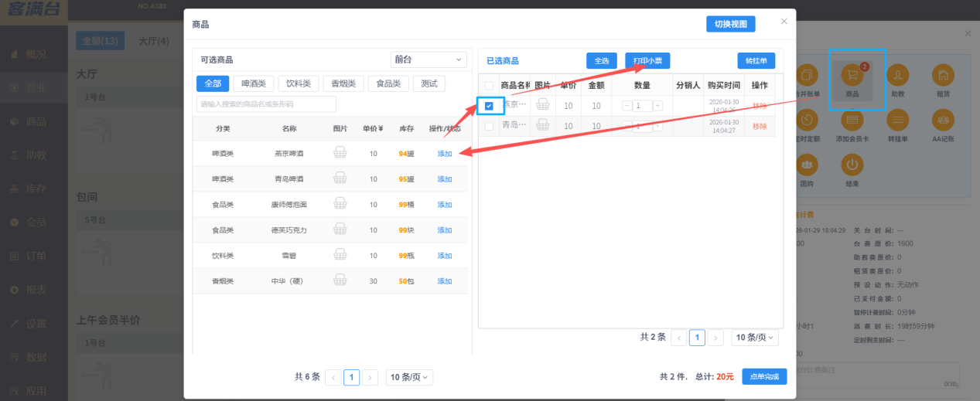This screenshot has width=980, height=401.
Task: Click the 添加会员卡 card icon
Action: (852, 119)
